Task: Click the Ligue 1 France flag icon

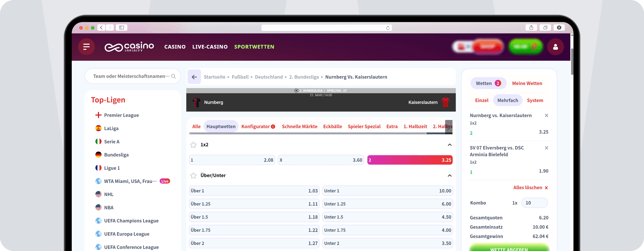Action: pyautogui.click(x=99, y=168)
